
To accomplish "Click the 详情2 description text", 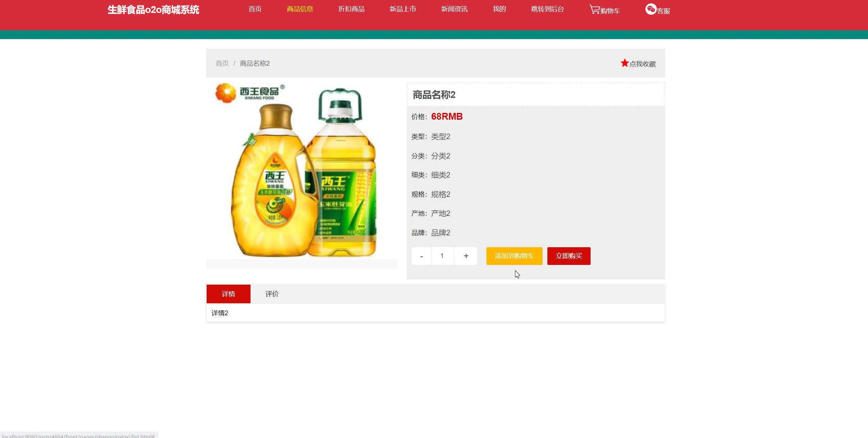I will [x=220, y=313].
